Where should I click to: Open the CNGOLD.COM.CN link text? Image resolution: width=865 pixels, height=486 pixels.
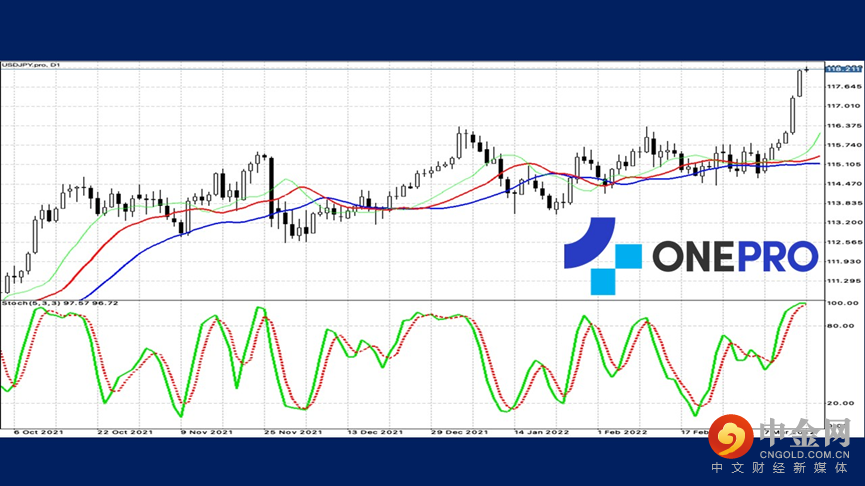click(805, 455)
